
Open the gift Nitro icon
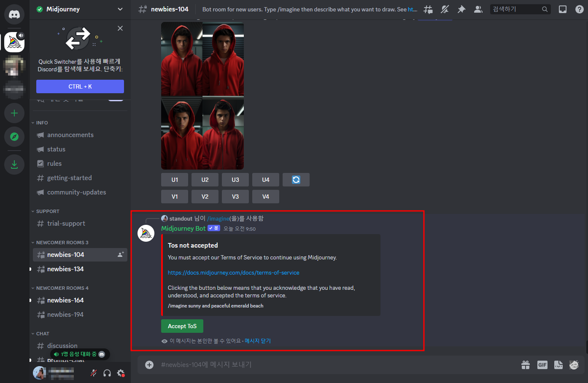click(526, 365)
